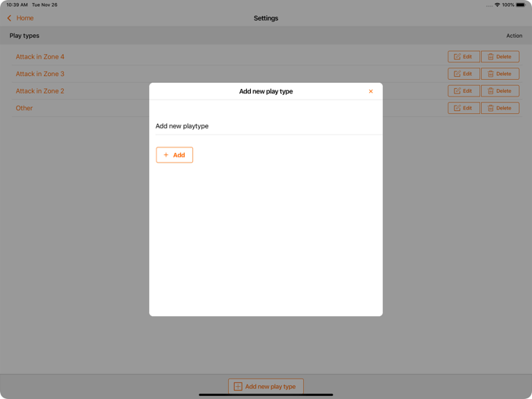
Task: Select Attack in Zone 4 row label
Action: pyautogui.click(x=40, y=57)
